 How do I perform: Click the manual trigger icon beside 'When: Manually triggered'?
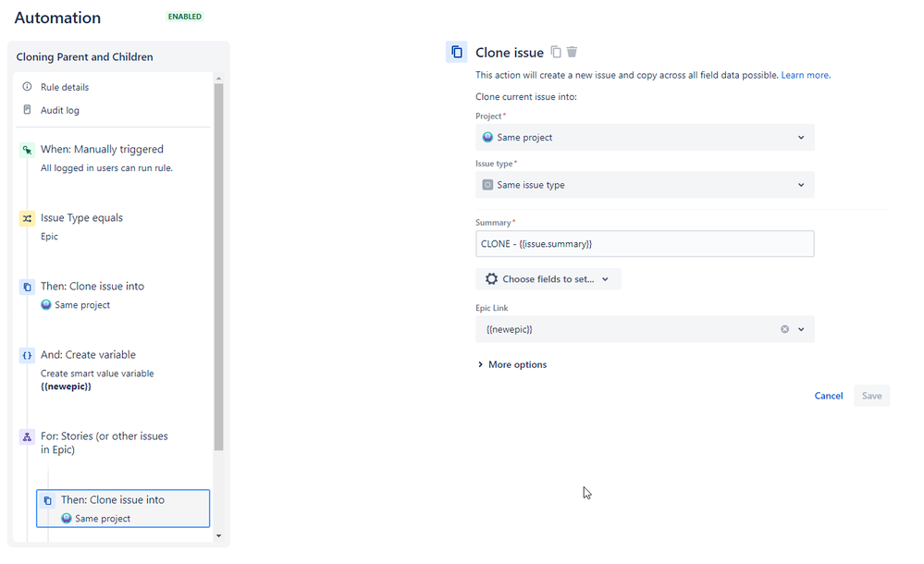click(26, 149)
